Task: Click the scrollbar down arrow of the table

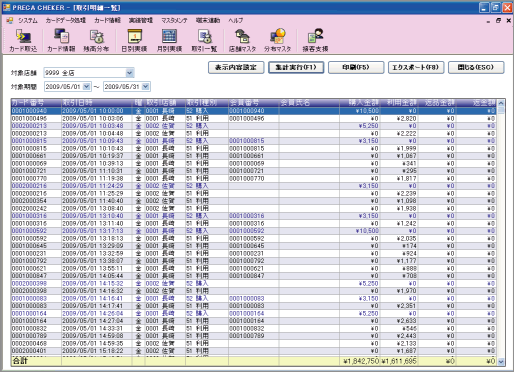Action: (501, 362)
